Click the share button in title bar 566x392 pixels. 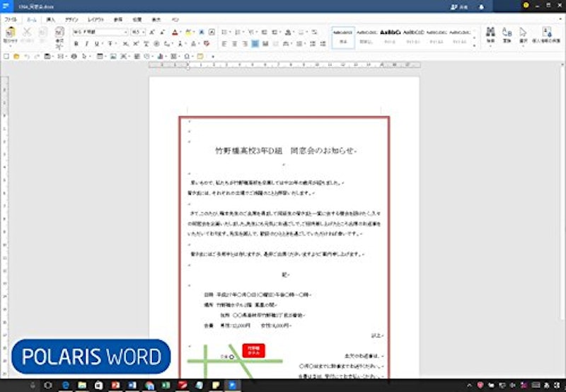459,7
